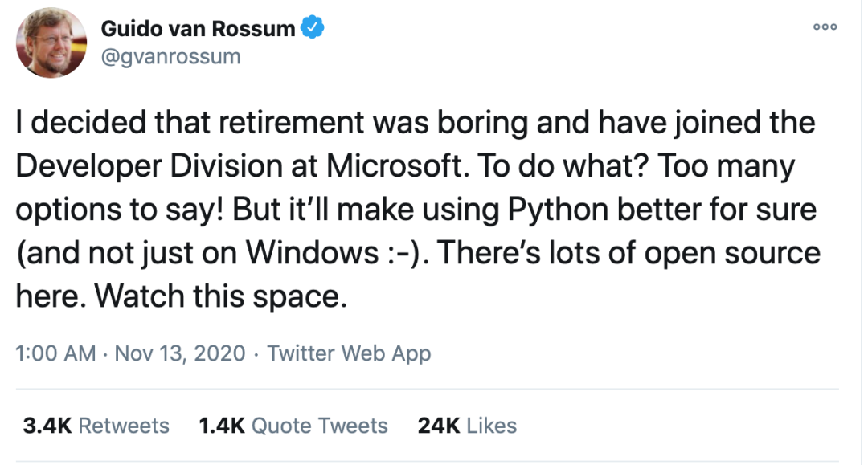View the 3.4K Retweets list

pyautogui.click(x=96, y=426)
